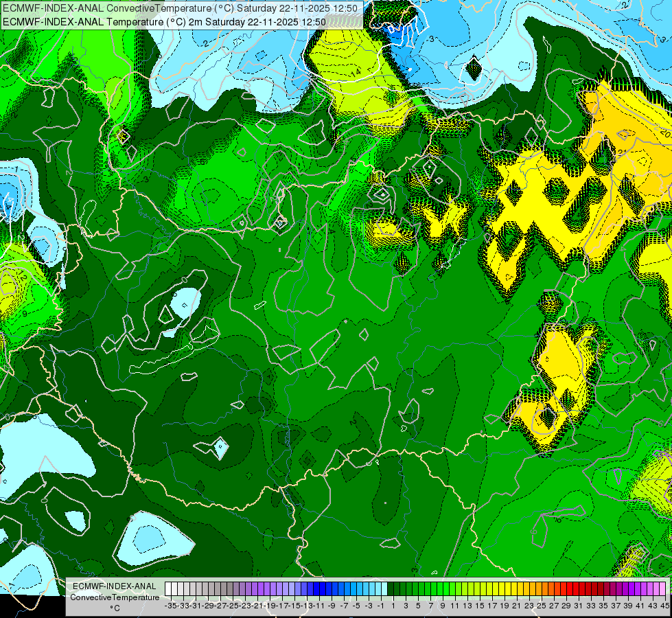The width and height of the screenshot is (672, 618).
Task: Click the legend title 'ECMWF-INDEX-ANAL'
Action: 115,586
